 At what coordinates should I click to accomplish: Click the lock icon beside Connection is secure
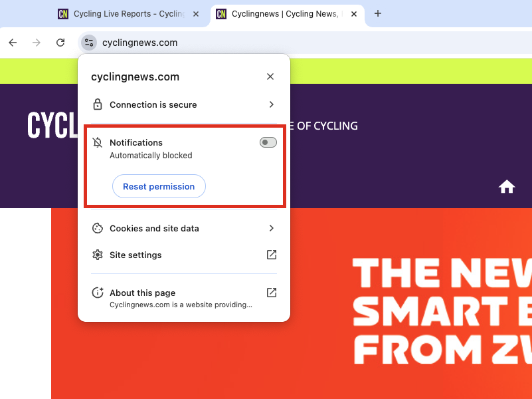click(98, 104)
